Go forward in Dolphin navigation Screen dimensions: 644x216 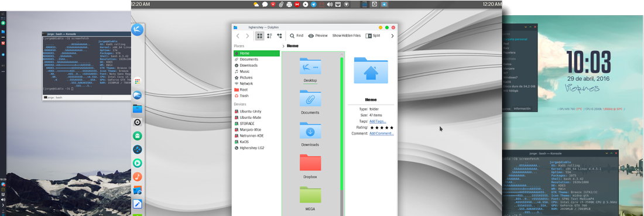coord(247,36)
